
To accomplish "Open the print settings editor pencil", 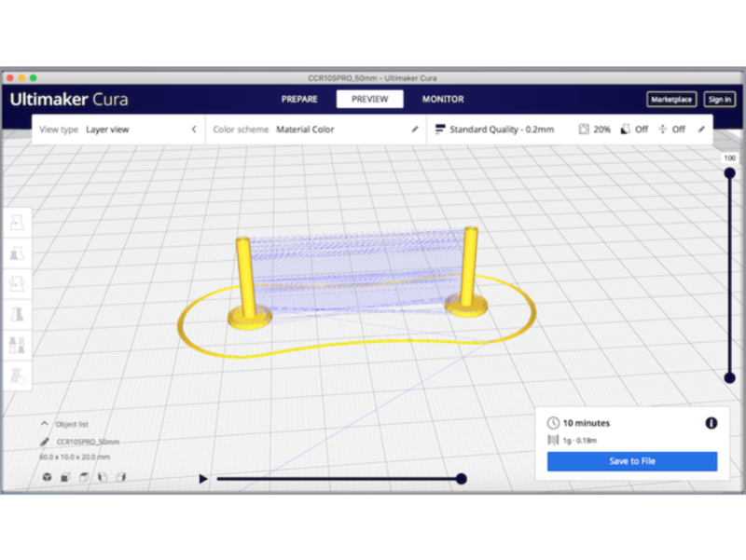I will [x=703, y=130].
